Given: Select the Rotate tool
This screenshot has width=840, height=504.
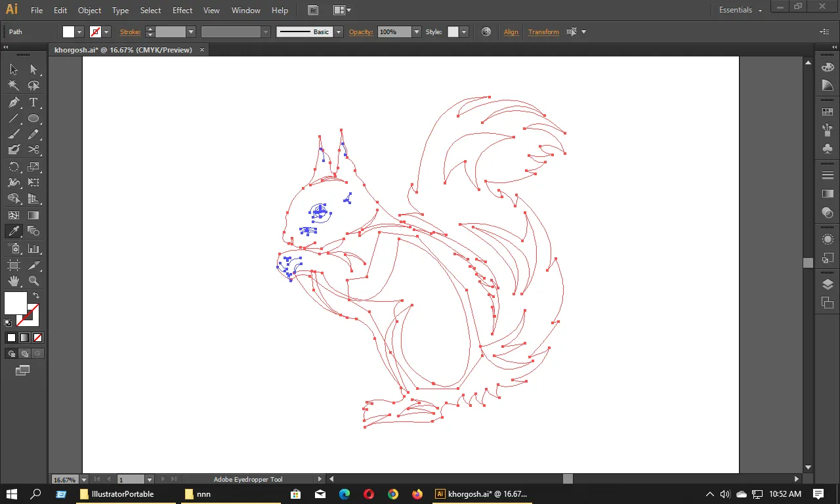Looking at the screenshot, I should pyautogui.click(x=14, y=167).
